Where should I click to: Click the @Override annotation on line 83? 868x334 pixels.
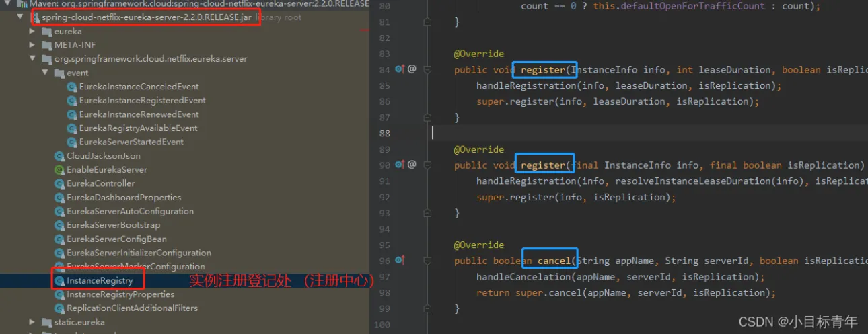coord(478,54)
